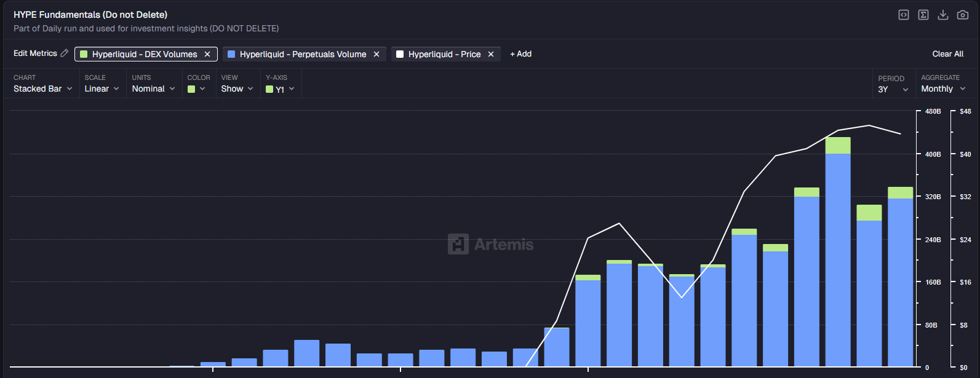Click Clear All metrics

pyautogui.click(x=947, y=54)
